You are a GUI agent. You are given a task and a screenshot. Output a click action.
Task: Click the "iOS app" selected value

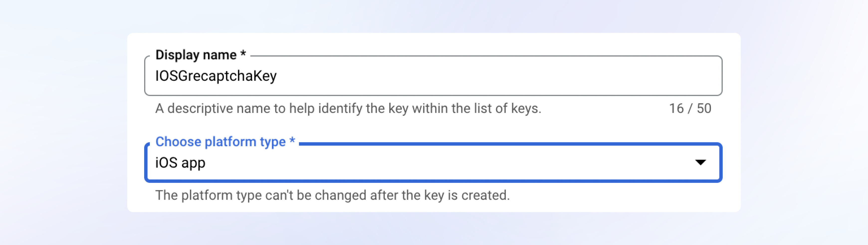point(180,163)
